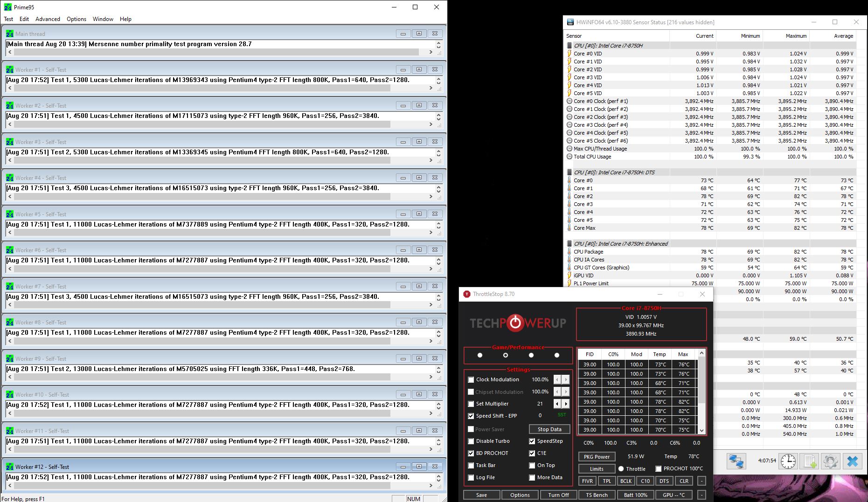Uncheck the BD PROCHOT checkbox
The width and height of the screenshot is (868, 502).
471,453
